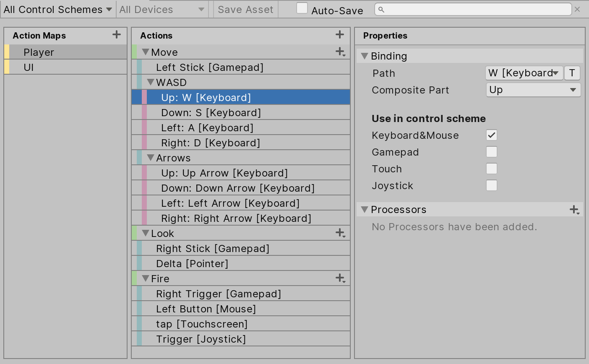Screen dimensions: 589x364
Task: Add a new Action Map
Action: point(116,35)
